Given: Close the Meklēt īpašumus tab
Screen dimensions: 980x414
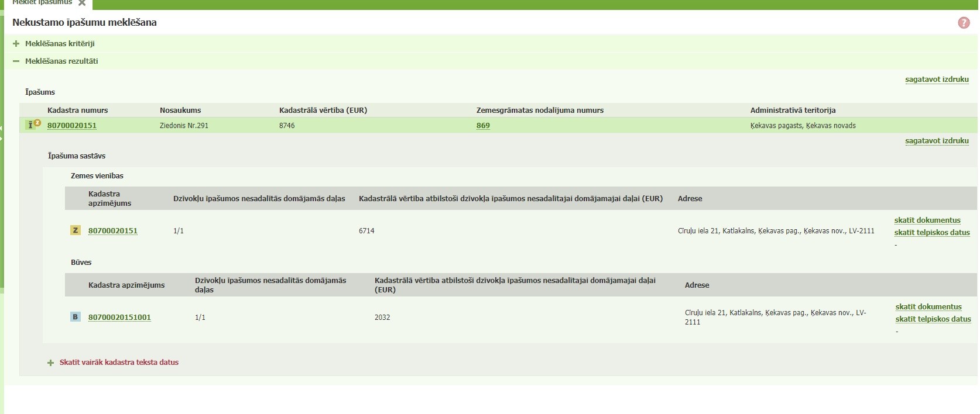Looking at the screenshot, I should pos(82,3).
